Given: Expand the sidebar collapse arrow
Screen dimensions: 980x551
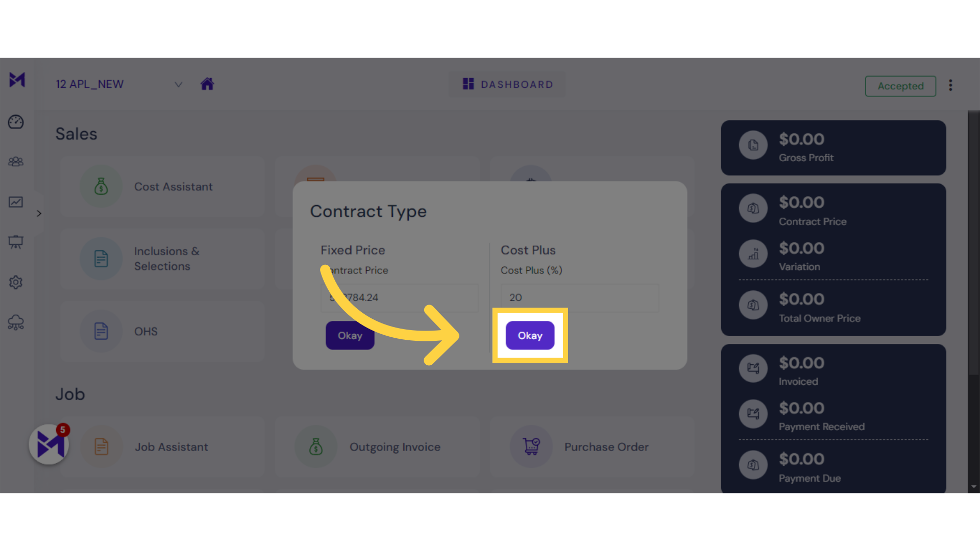Looking at the screenshot, I should point(38,214).
